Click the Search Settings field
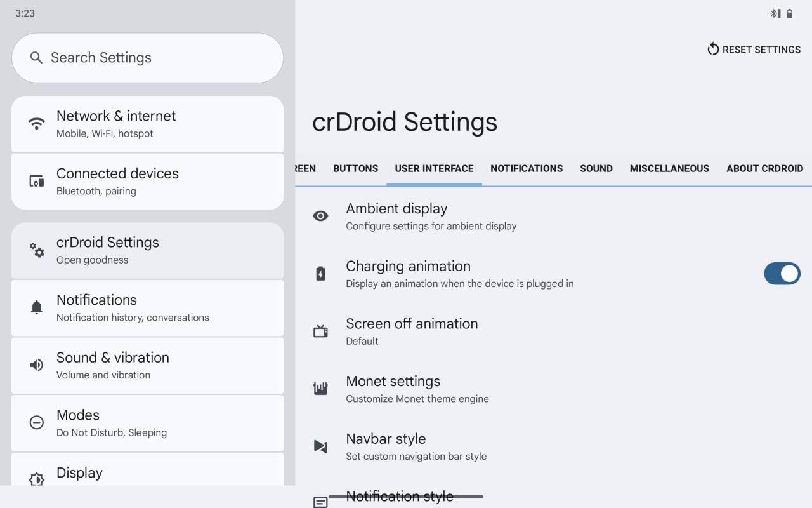This screenshot has width=812, height=508. tap(147, 58)
